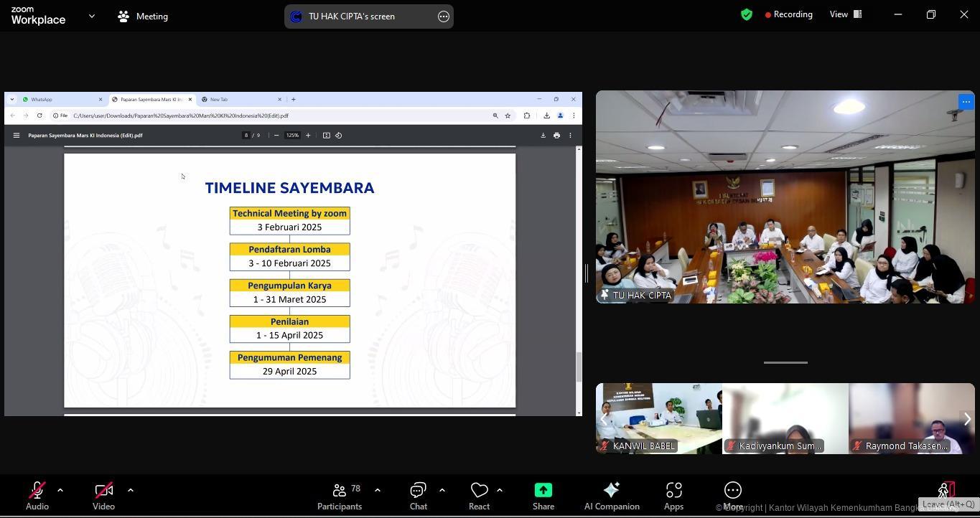Open the Zoom Workplace dropdown arrow
This screenshot has height=518, width=980.
pyautogui.click(x=92, y=16)
